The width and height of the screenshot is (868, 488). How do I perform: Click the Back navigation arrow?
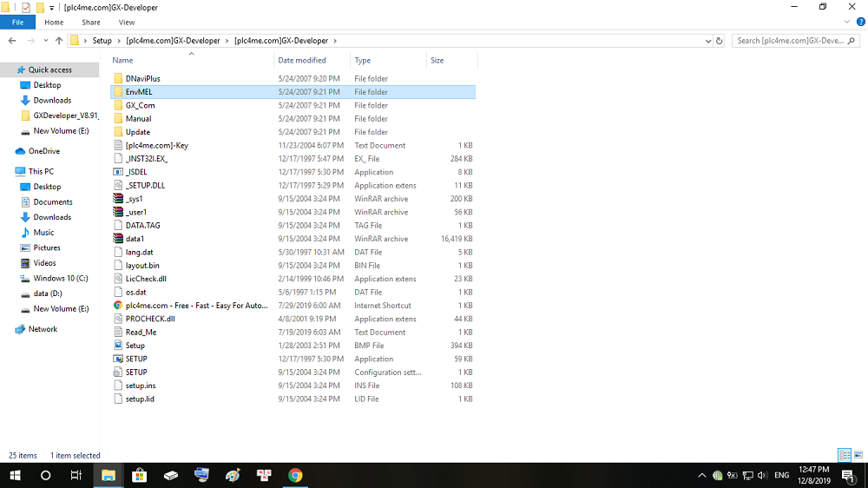[13, 41]
